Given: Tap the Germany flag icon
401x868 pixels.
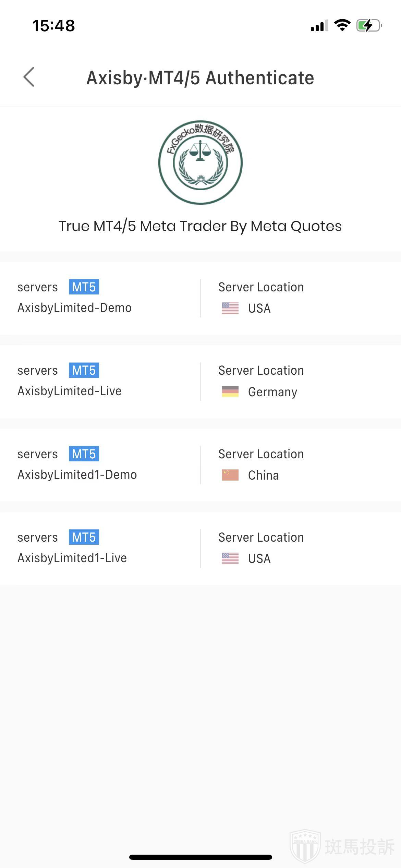Looking at the screenshot, I should click(x=230, y=391).
